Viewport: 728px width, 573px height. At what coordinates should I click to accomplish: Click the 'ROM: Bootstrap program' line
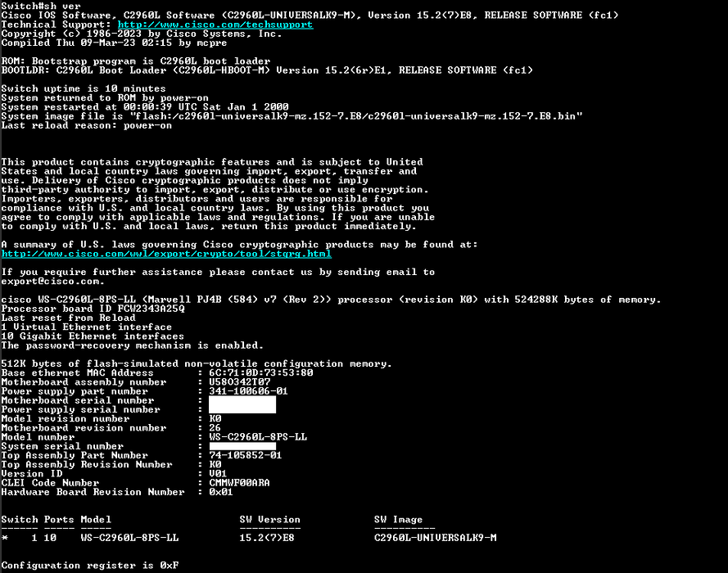tap(136, 61)
